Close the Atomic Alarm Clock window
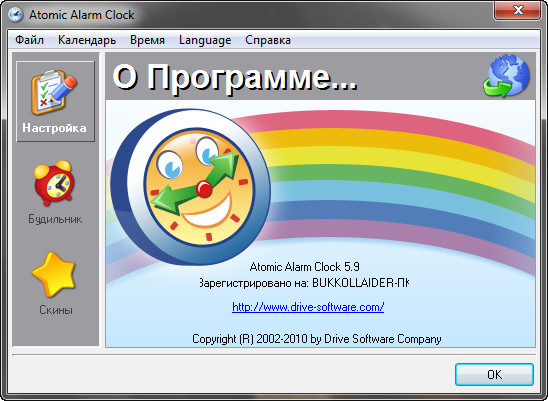This screenshot has height=401, width=548. [x=518, y=10]
